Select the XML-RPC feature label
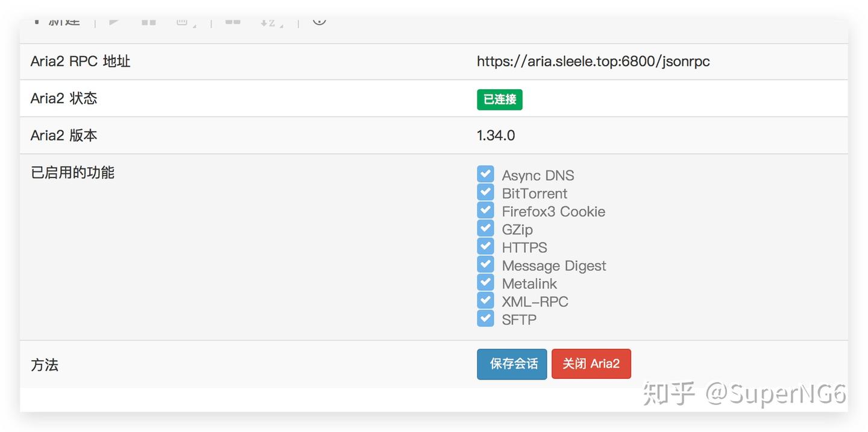The width and height of the screenshot is (868, 432). (x=535, y=301)
